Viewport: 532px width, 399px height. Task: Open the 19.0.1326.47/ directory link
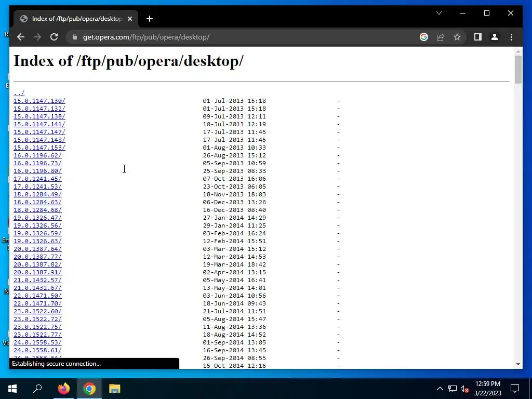pos(37,218)
